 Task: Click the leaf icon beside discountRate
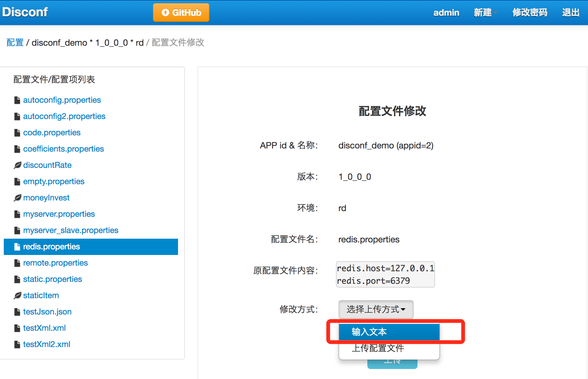[x=18, y=165]
